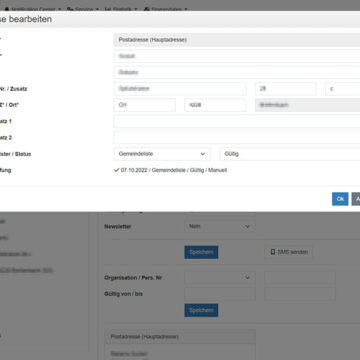Click the Zusatz field containing c
Viewport: 360px width, 360px height.
tap(343, 89)
